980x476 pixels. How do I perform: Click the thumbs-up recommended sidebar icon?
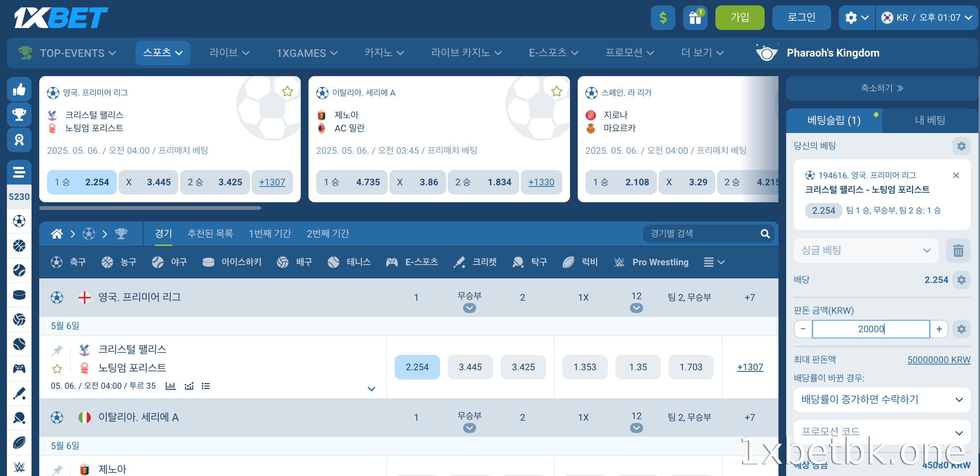(x=19, y=90)
